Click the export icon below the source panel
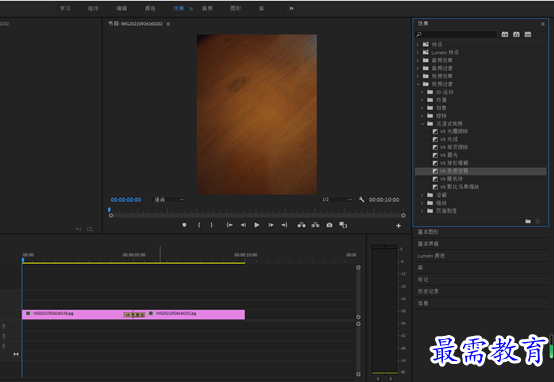 (x=90, y=229)
